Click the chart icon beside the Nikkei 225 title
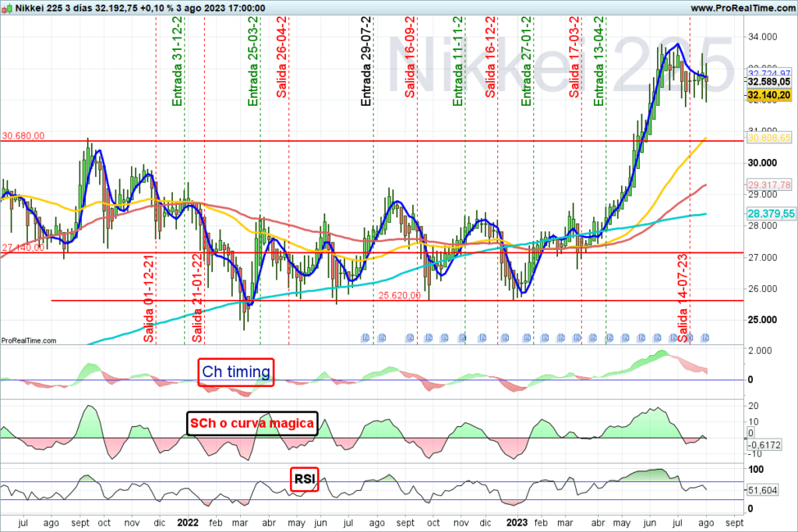 tap(6, 8)
